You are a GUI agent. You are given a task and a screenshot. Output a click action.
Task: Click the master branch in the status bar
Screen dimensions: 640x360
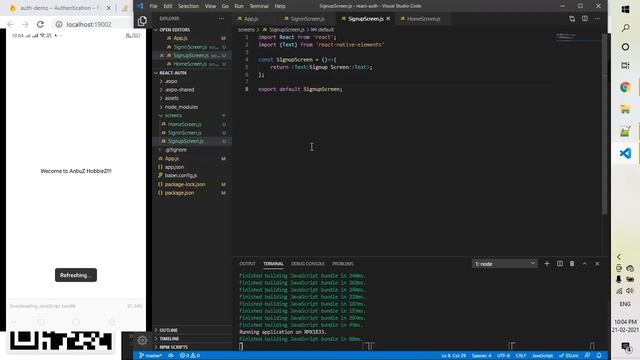(x=150, y=356)
